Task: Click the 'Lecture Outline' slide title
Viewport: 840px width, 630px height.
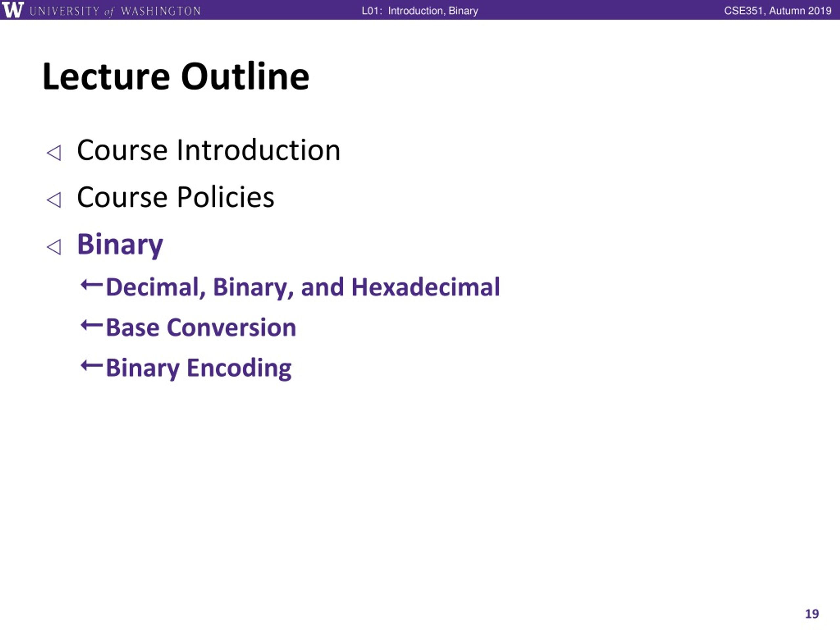Action: point(176,76)
